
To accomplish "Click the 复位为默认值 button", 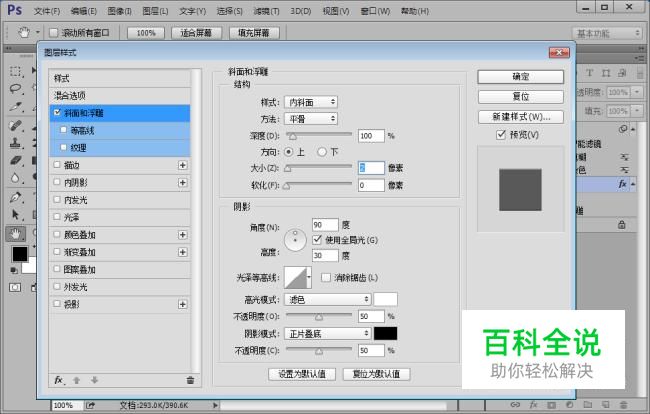I will point(376,374).
